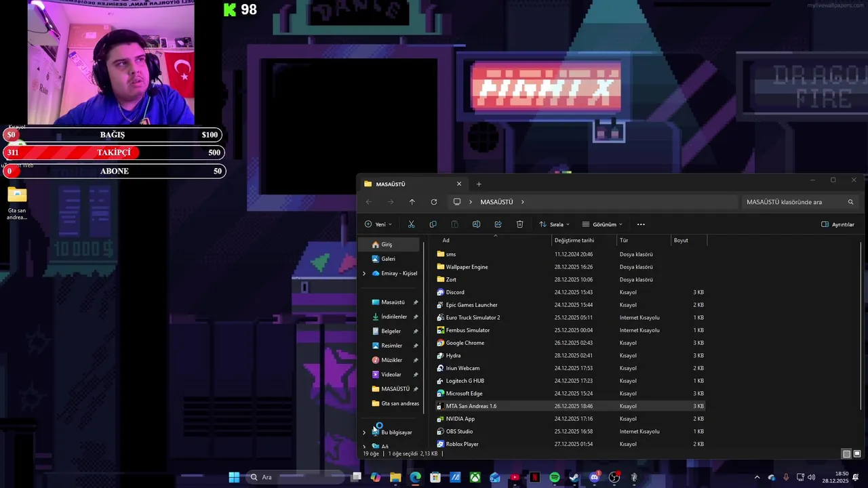Open the Sırala sort dropdown

tap(554, 224)
